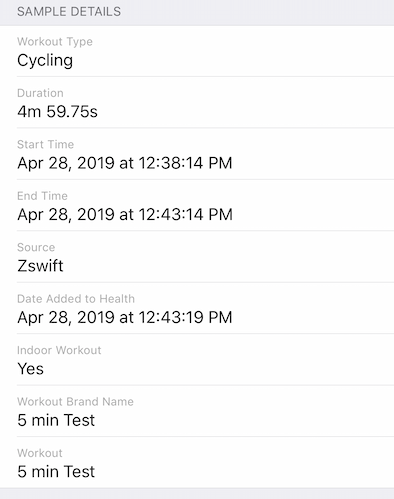394x499 pixels.
Task: Select the Date Added to Health row
Action: point(197,308)
